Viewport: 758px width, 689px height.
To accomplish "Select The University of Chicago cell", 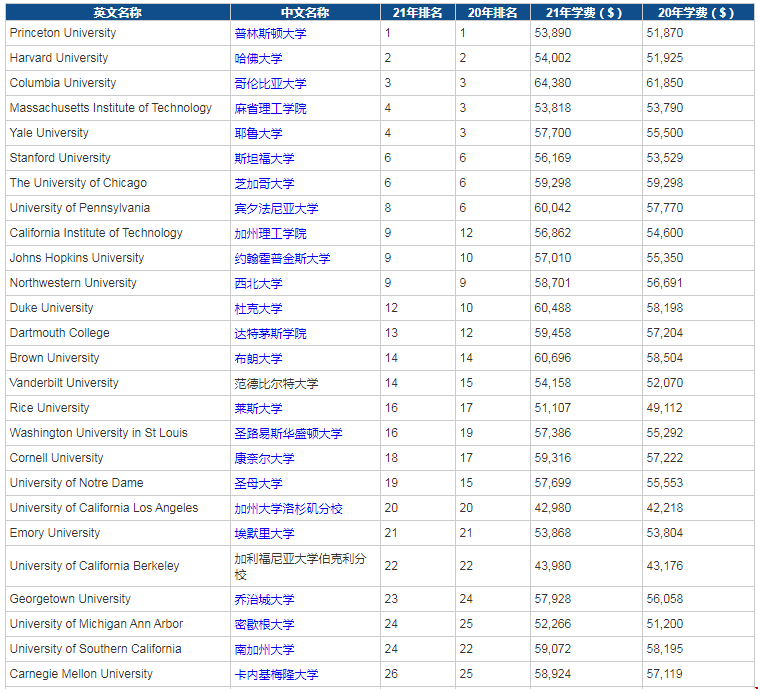I will tap(118, 183).
